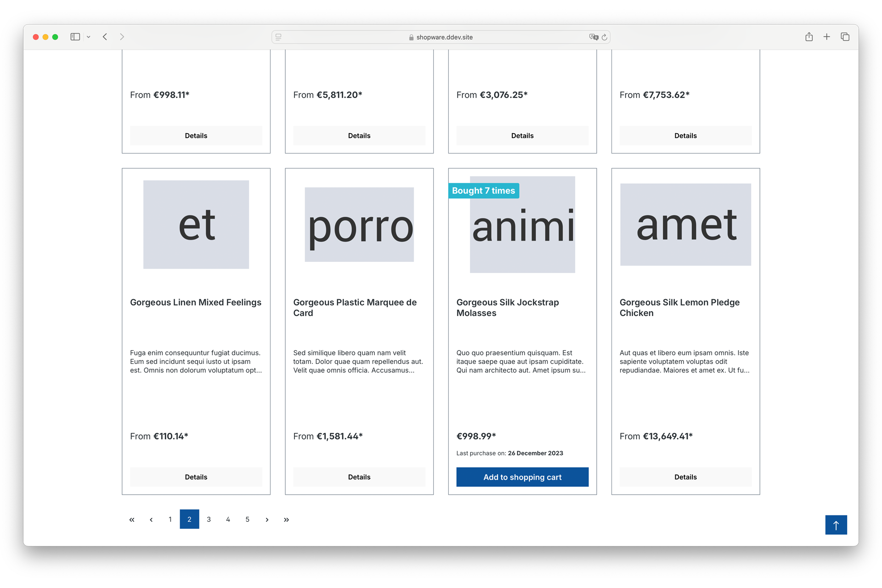Click the description starting 'Aut quas et libero'

[684, 362]
